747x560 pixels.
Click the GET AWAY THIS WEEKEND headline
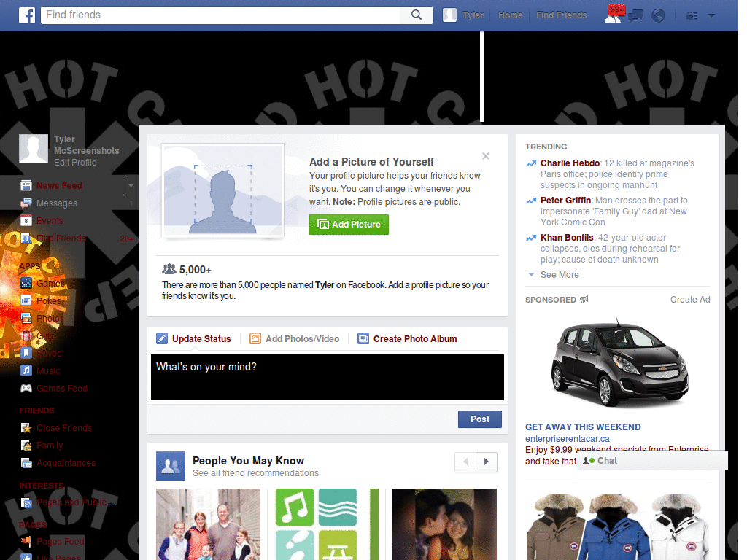[583, 427]
